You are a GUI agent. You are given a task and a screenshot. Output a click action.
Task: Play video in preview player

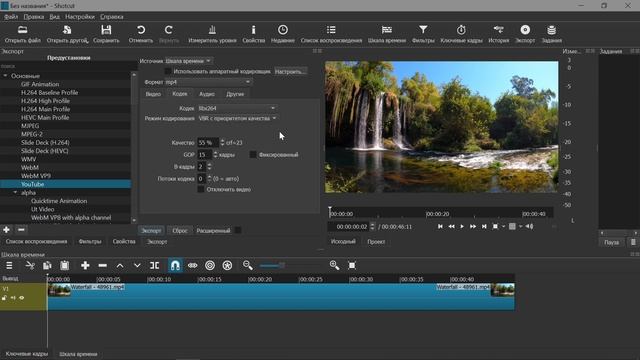coord(462,227)
